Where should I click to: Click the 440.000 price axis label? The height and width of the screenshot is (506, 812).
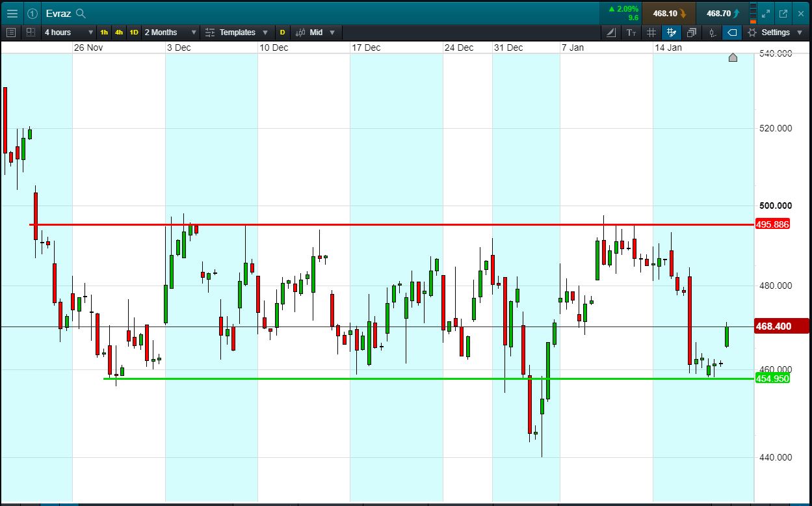click(x=775, y=457)
